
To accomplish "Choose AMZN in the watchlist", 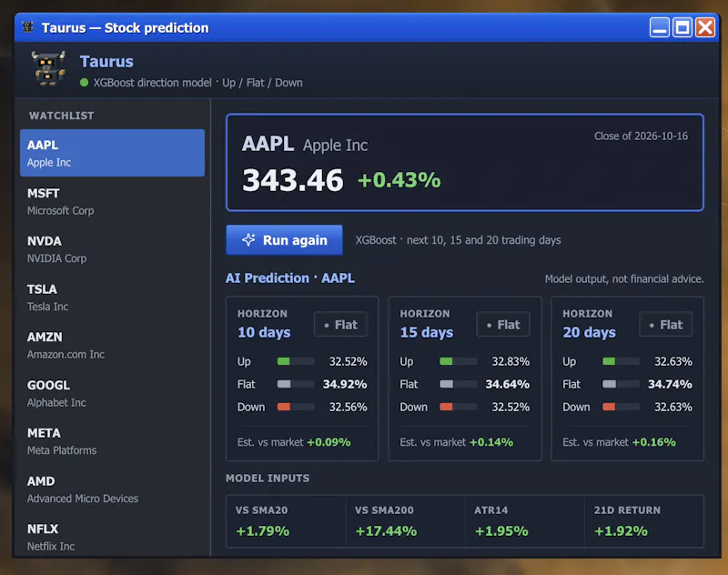I will click(112, 346).
